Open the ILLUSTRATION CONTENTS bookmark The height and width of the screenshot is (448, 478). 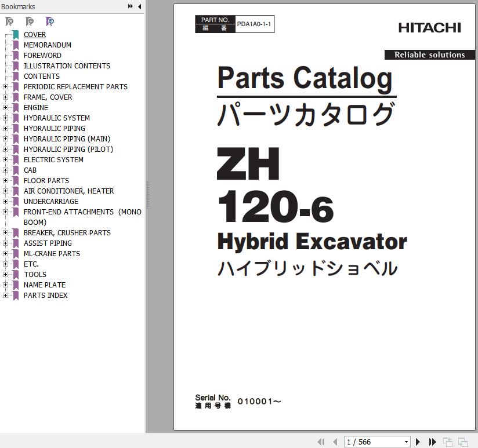pos(67,66)
